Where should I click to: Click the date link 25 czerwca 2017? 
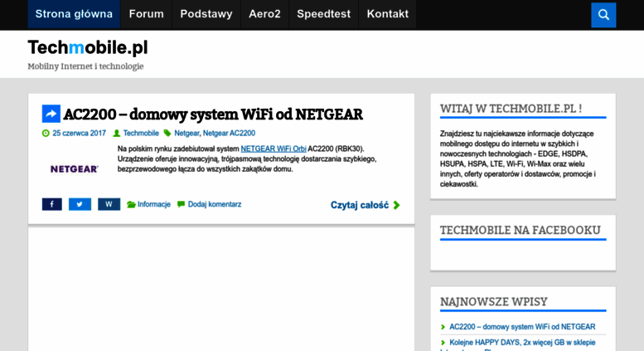point(79,133)
